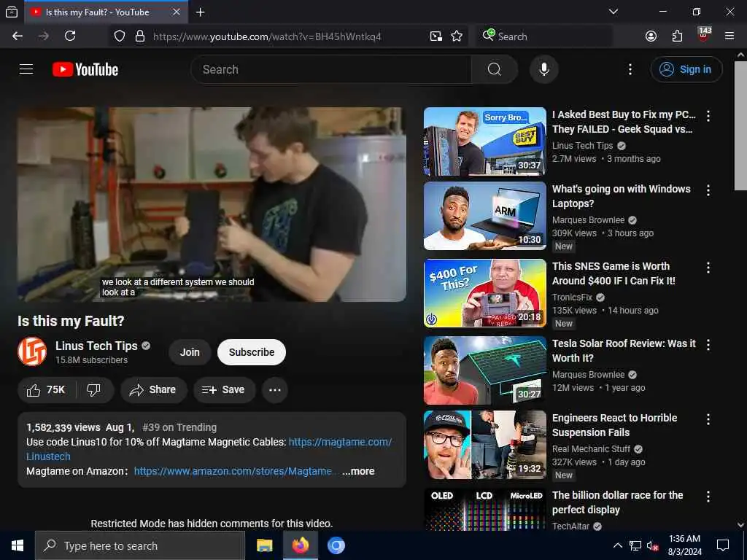Open options menu for Best Buy Geek Squad video
Image resolution: width=747 pixels, height=560 pixels.
coord(708,116)
